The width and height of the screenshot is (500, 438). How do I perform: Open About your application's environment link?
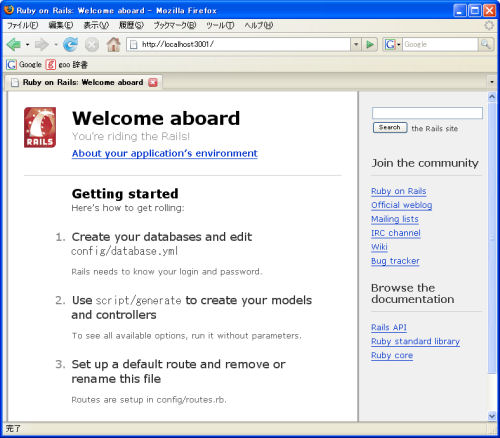(x=165, y=153)
